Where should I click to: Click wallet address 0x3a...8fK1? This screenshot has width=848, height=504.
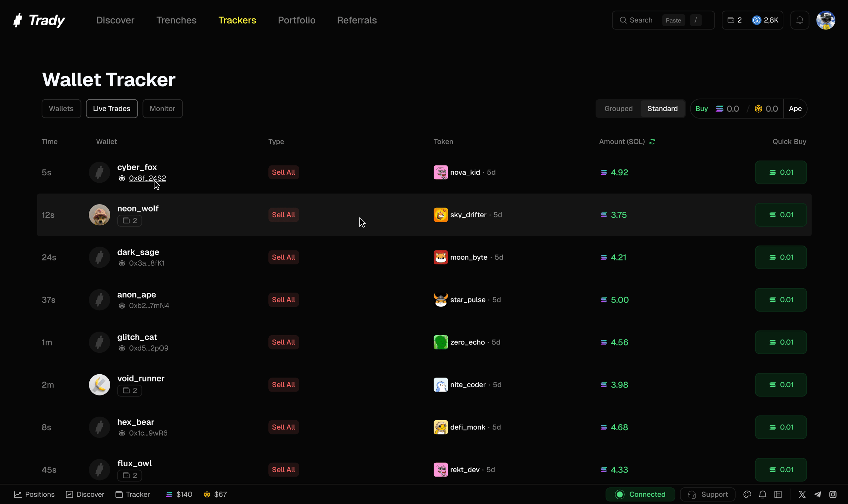[146, 263]
